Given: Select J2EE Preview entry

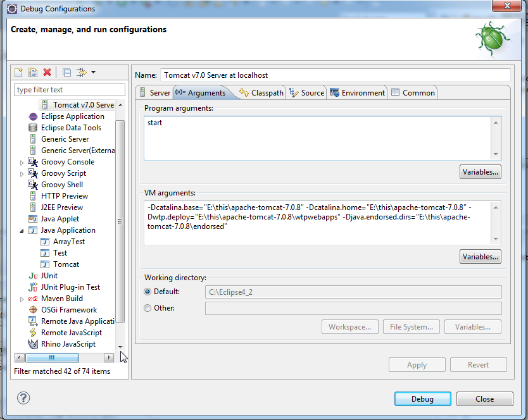Looking at the screenshot, I should click(56, 207).
